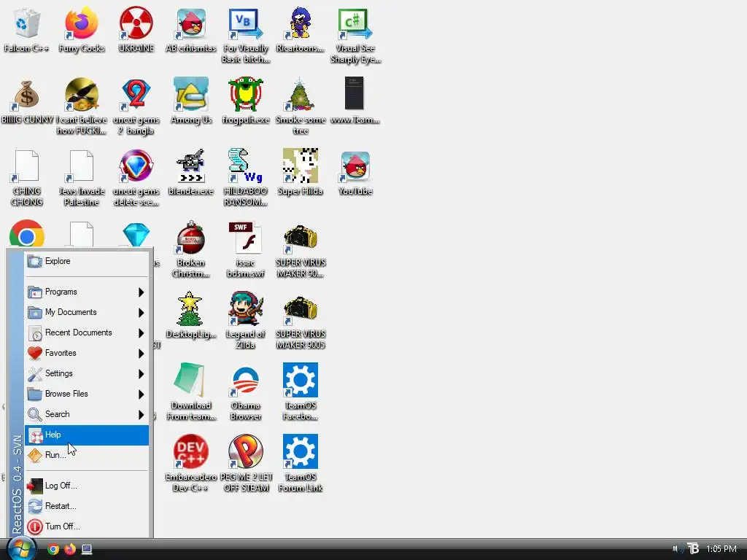747x560 pixels.
Task: Select SUPER VIRUS MAKER 9005 icon
Action: tap(301, 309)
